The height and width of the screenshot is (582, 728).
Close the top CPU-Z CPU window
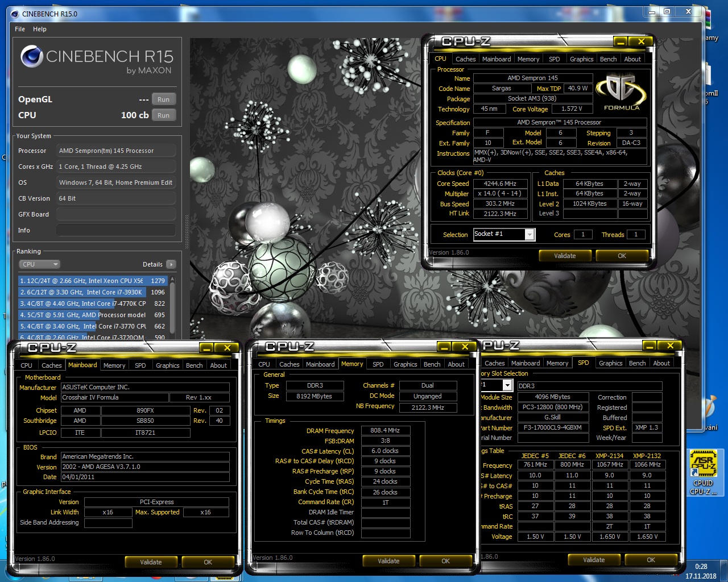(x=641, y=41)
